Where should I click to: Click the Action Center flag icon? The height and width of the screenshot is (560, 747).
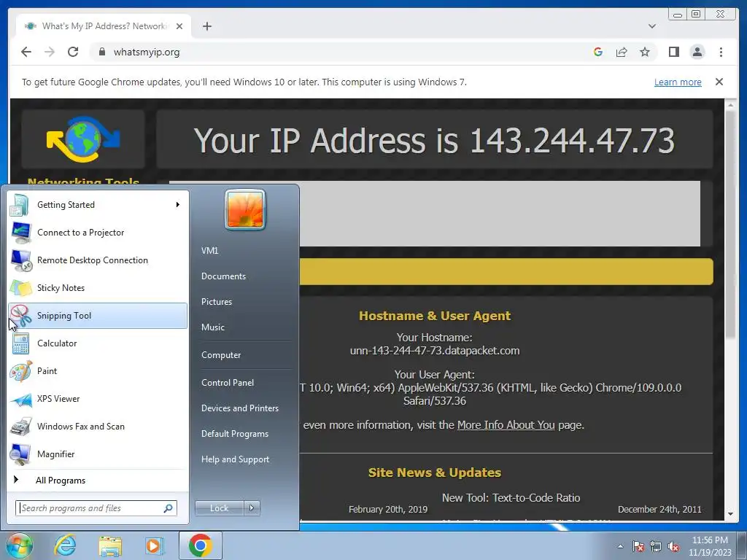pyautogui.click(x=638, y=547)
